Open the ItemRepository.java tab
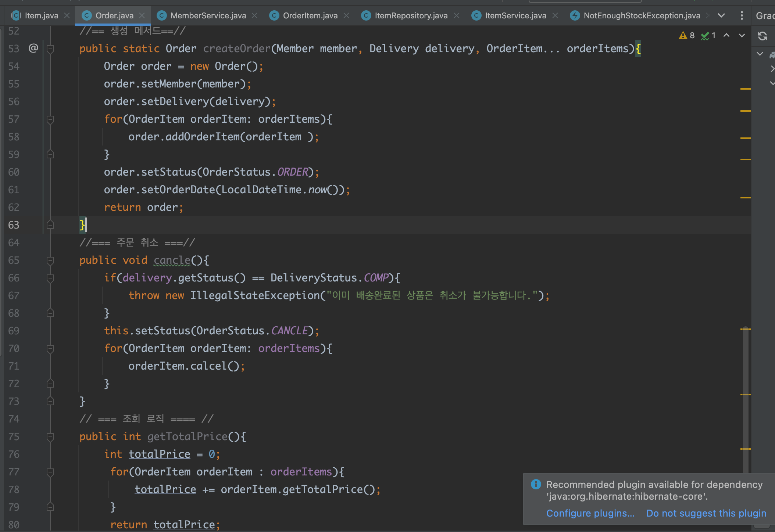 coord(411,15)
